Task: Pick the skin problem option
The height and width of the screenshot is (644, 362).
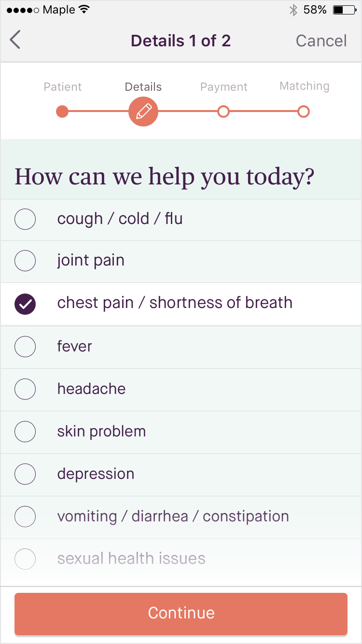Action: (25, 431)
